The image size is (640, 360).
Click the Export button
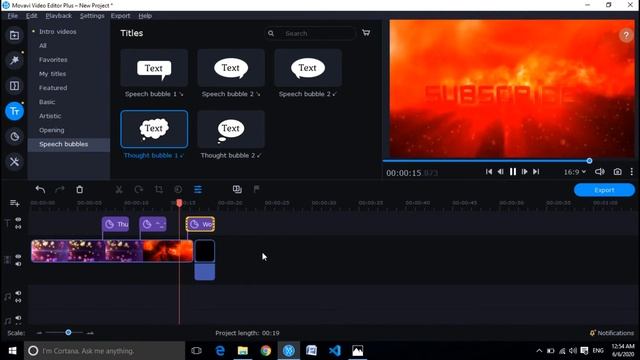click(604, 190)
